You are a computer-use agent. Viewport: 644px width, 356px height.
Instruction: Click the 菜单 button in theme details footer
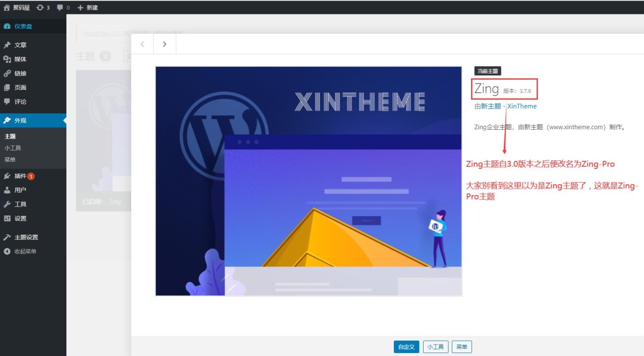[x=462, y=347]
